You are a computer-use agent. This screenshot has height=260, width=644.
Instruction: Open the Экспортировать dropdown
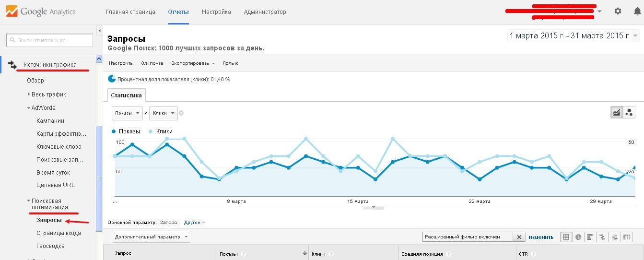[193, 63]
